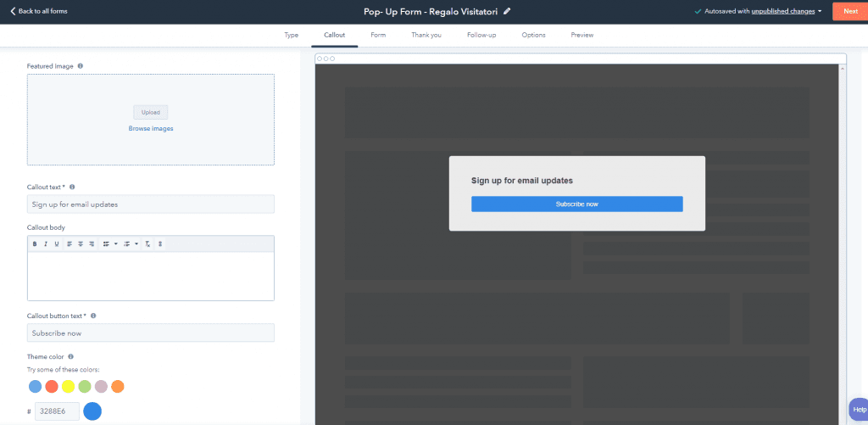The height and width of the screenshot is (425, 868).
Task: Toggle bold formatting in Callout body
Action: point(35,244)
